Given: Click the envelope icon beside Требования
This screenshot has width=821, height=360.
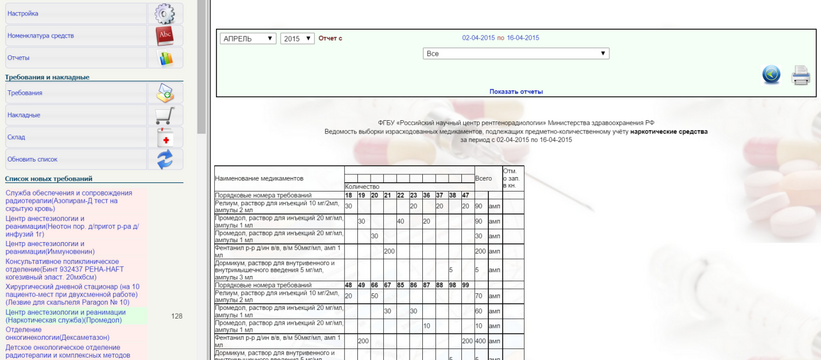Looking at the screenshot, I should (165, 93).
